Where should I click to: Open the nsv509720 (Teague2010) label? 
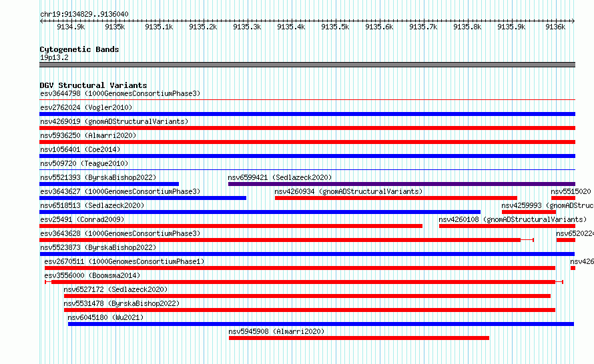pos(84,163)
